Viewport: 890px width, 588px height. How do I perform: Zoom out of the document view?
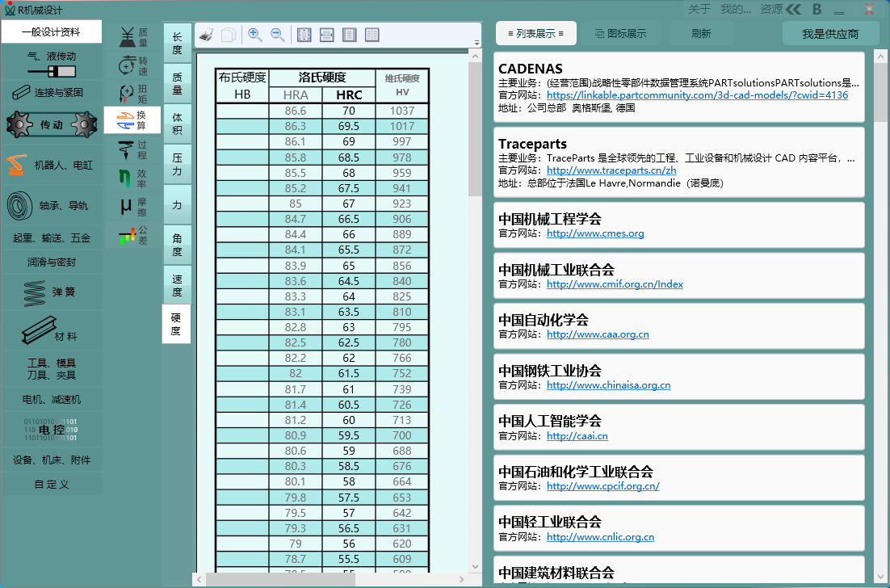pos(278,35)
